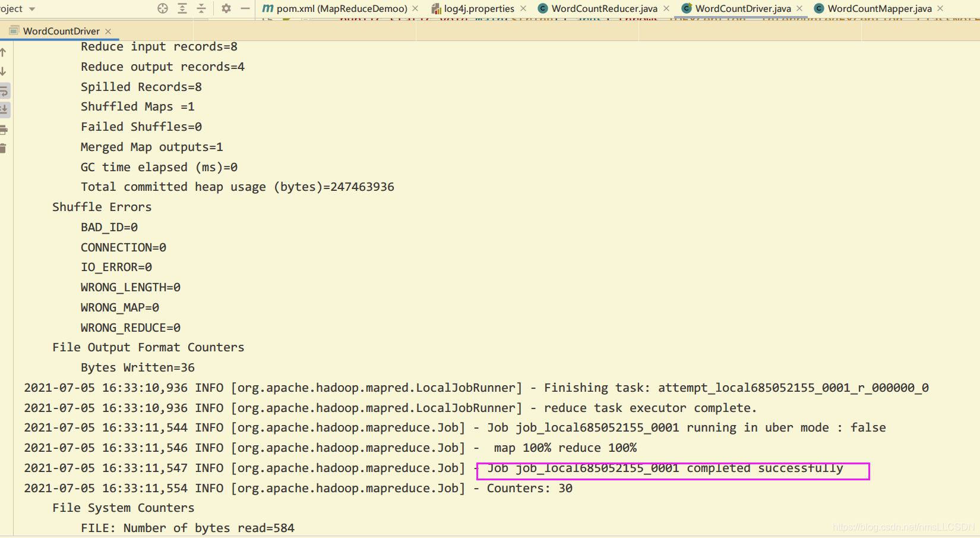Viewport: 980px width, 538px height.
Task: Switch to log4j.properties tab
Action: pos(479,8)
